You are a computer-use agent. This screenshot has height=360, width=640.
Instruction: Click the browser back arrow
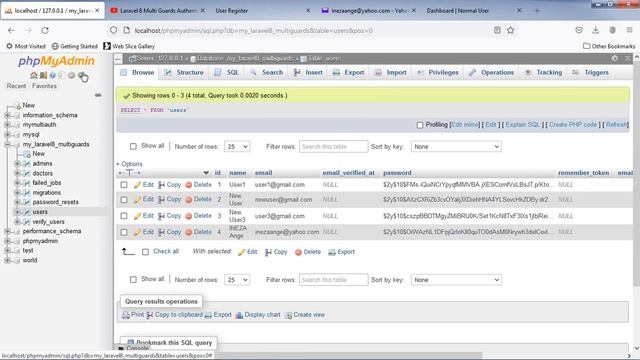11,30
